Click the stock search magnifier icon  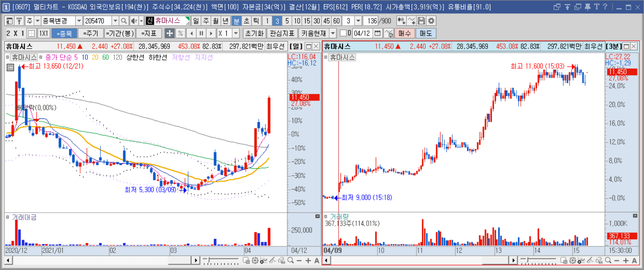pyautogui.click(x=124, y=21)
